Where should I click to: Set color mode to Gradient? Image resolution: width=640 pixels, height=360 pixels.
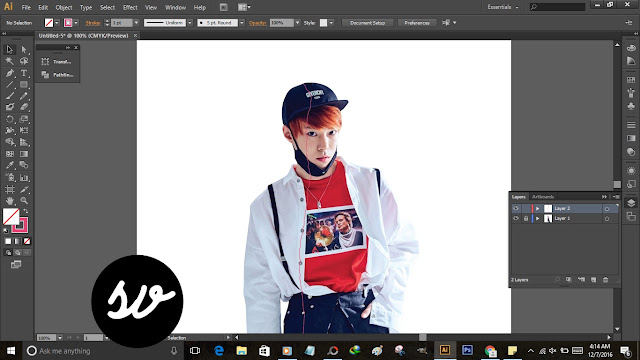point(17,241)
